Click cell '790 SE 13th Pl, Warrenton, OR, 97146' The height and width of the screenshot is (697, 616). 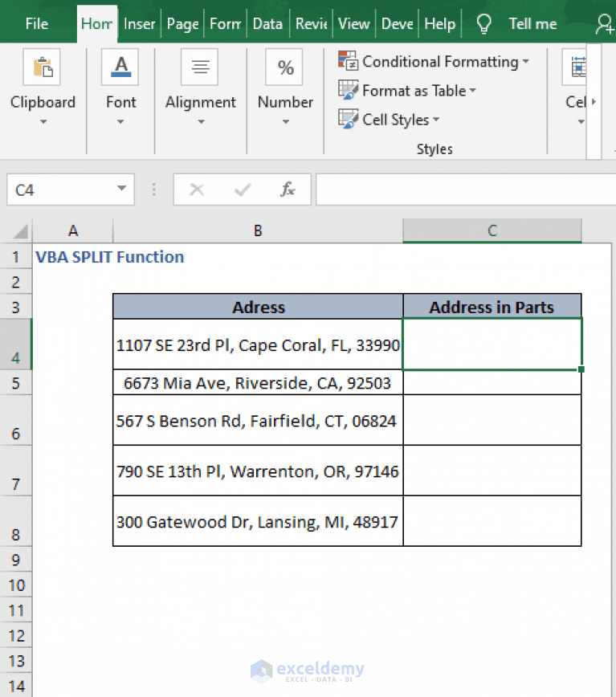pyautogui.click(x=259, y=471)
